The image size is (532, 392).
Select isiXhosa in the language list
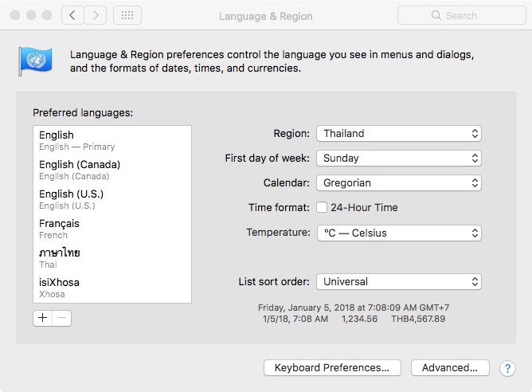(x=111, y=288)
